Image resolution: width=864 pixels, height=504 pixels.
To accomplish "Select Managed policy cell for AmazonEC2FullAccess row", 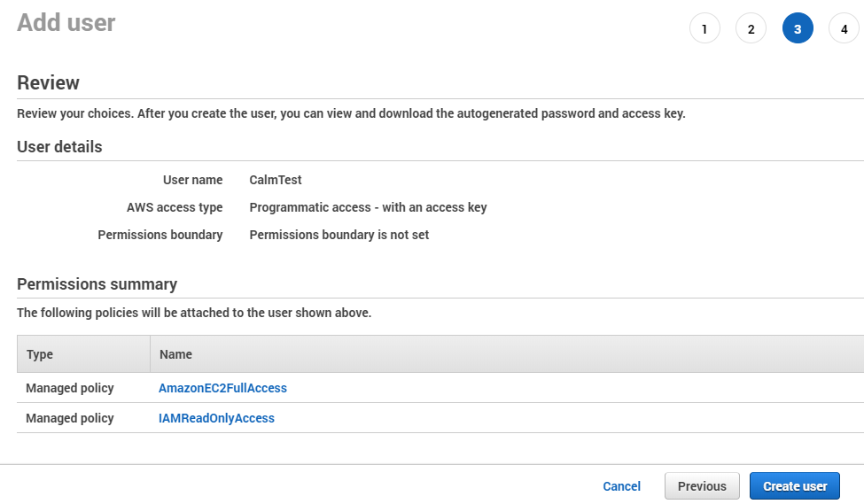I will [x=70, y=388].
